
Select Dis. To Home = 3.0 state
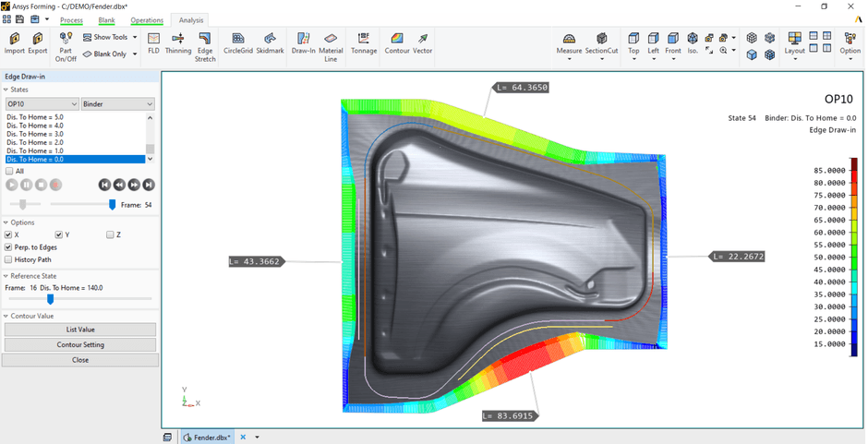(35, 135)
